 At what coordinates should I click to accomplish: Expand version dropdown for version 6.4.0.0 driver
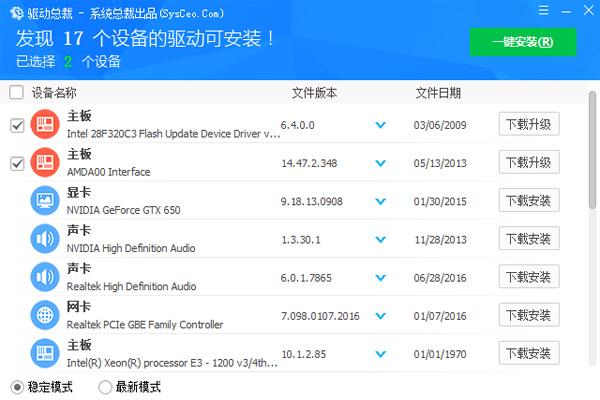[380, 125]
